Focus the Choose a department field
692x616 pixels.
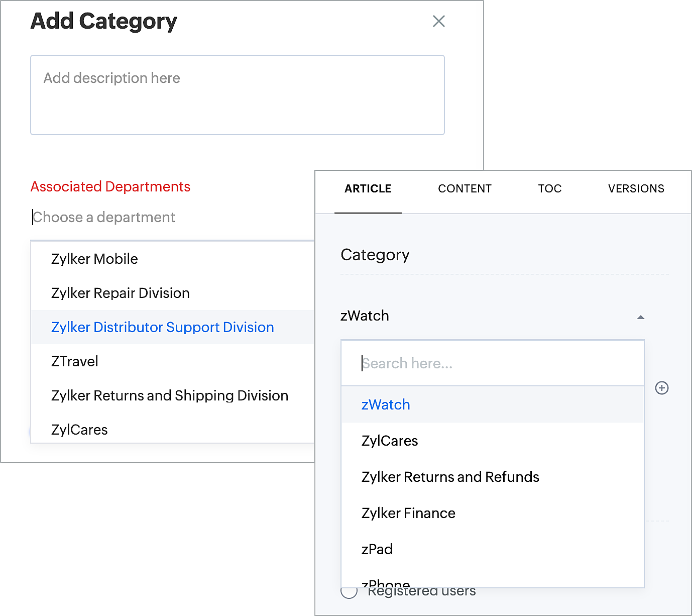point(151,218)
